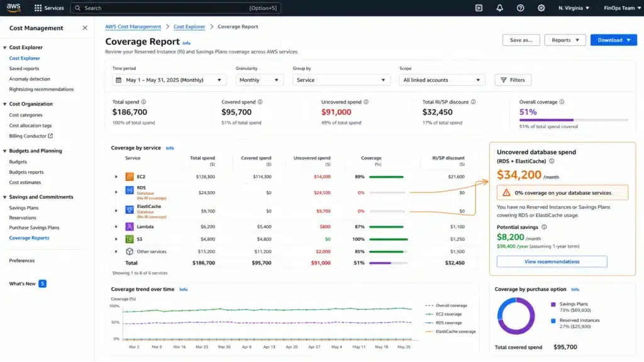Collapse the Budgets and Planning section
This screenshot has width=644, height=362.
5,151
